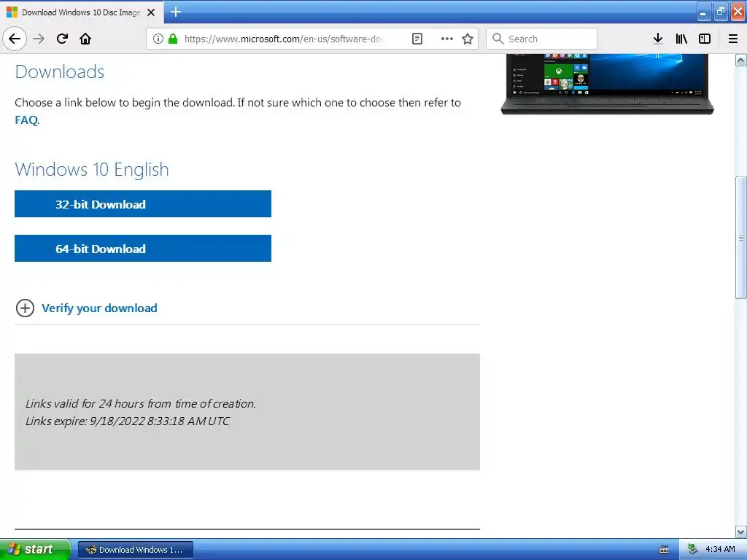Click the Windows 10 English heading
Image resolution: width=747 pixels, height=560 pixels.
pyautogui.click(x=92, y=169)
